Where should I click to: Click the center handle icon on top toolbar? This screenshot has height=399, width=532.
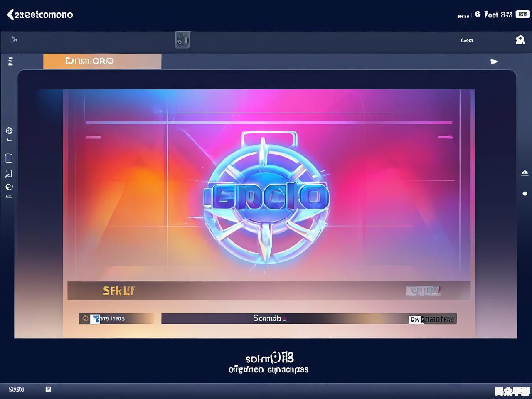182,40
